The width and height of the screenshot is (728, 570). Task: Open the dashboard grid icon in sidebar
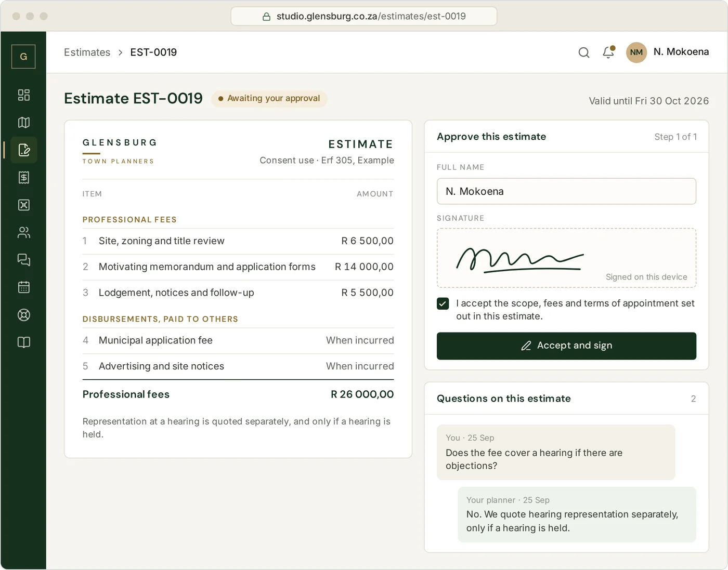[x=24, y=95]
